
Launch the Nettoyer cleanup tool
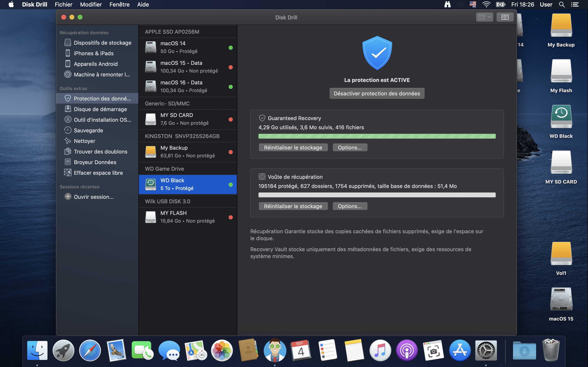(84, 141)
